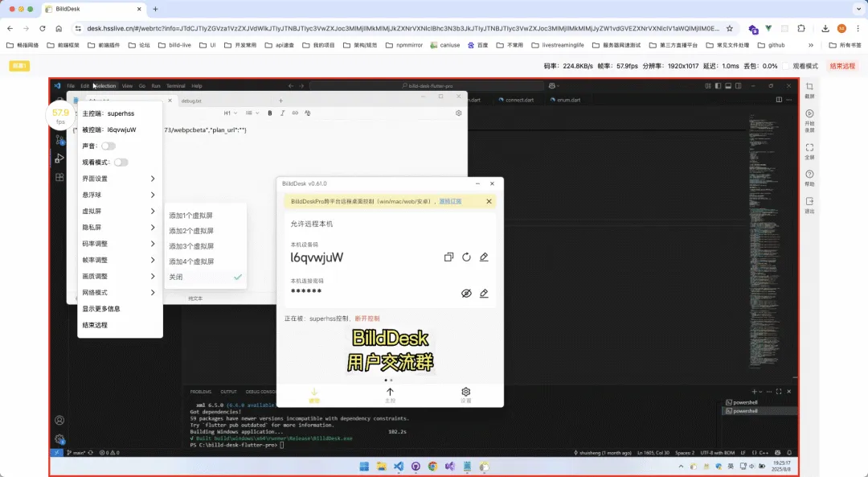Image resolution: width=868 pixels, height=477 pixels.
Task: Toggle the VS Code secondary sidebar layout button
Action: click(739, 86)
